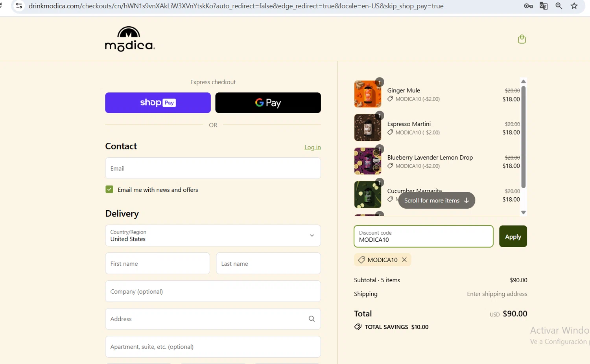The width and height of the screenshot is (590, 364).
Task: Bookmark this page with the star icon
Action: click(x=574, y=6)
